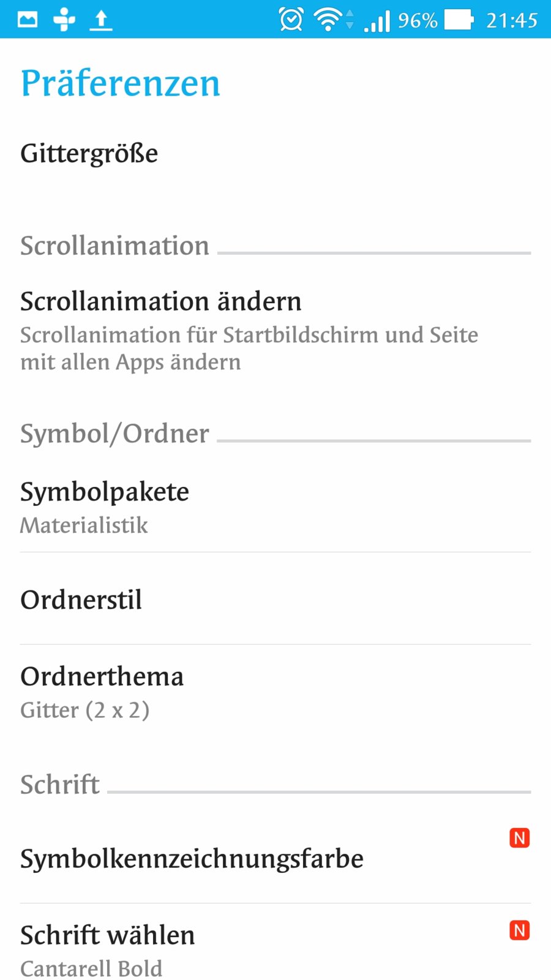Image resolution: width=551 pixels, height=980 pixels.
Task: Tap the upload arrow notification icon
Action: click(x=101, y=20)
